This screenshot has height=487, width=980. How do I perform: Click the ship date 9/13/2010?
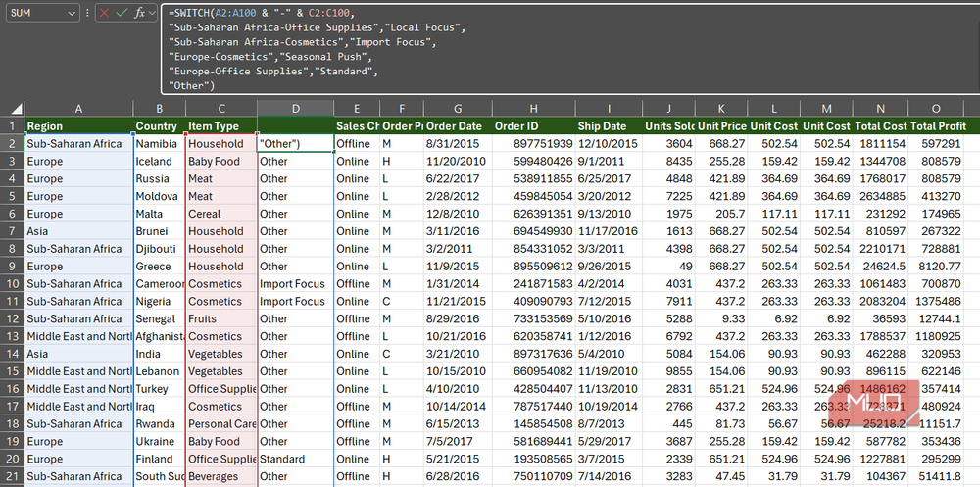click(609, 214)
